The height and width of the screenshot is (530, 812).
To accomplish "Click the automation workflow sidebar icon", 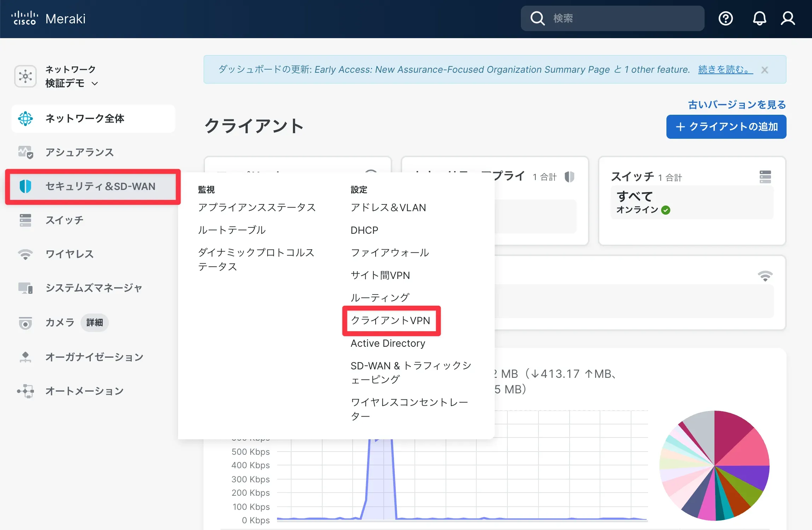I will (x=25, y=391).
